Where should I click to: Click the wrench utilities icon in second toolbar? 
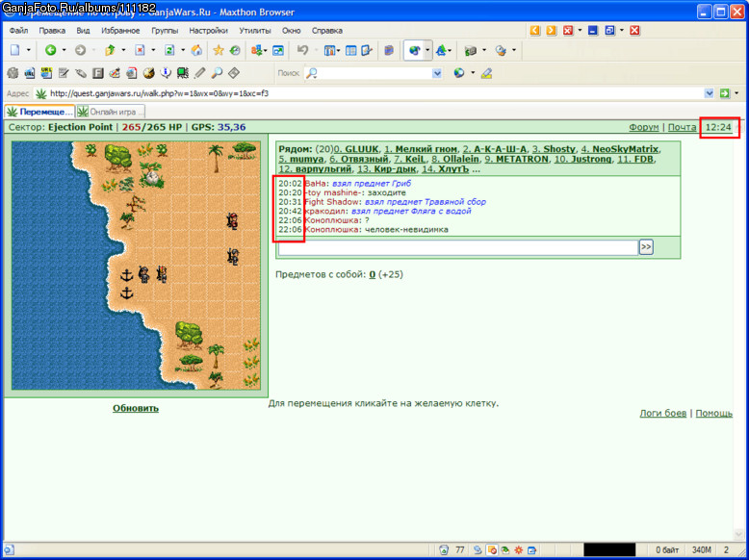80,73
